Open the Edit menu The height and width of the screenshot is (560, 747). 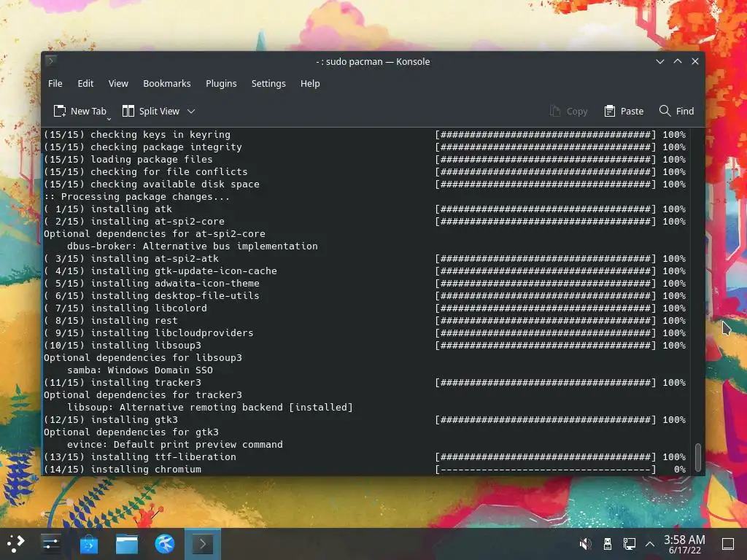[x=85, y=83]
